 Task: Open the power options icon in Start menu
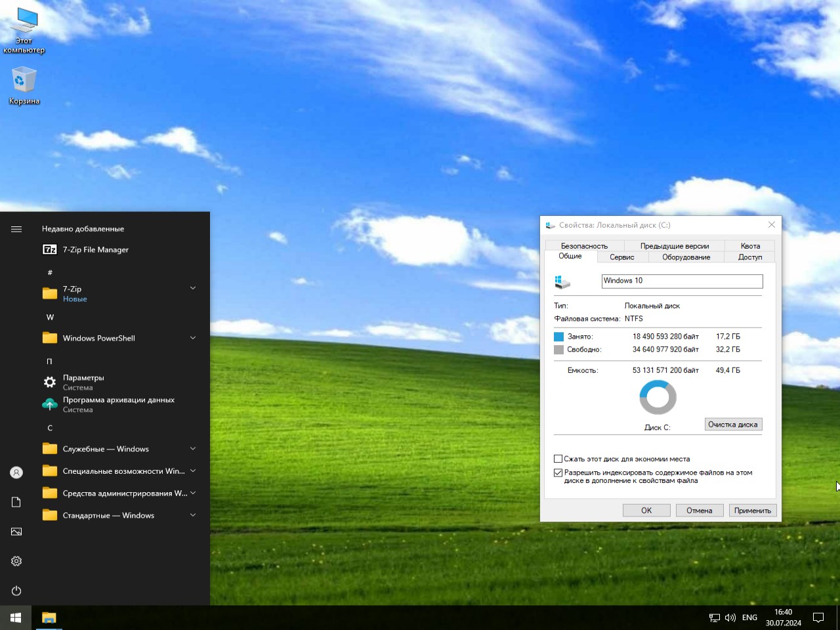[x=16, y=590]
